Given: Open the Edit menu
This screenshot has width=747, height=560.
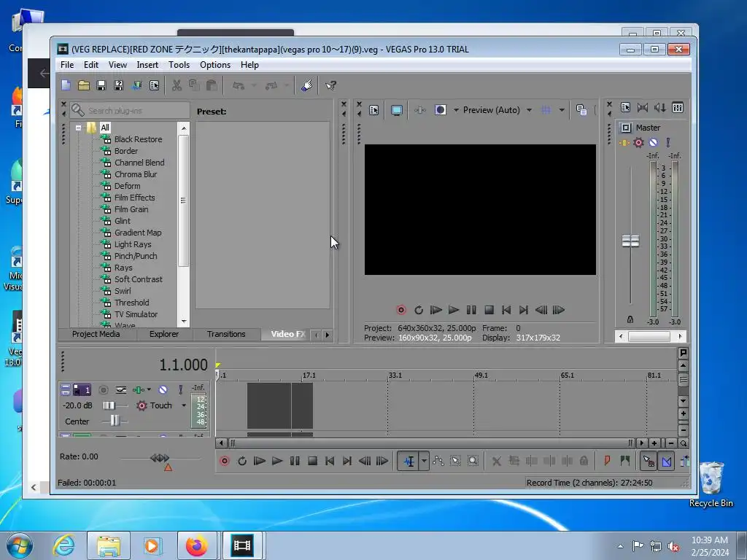Looking at the screenshot, I should tap(91, 65).
